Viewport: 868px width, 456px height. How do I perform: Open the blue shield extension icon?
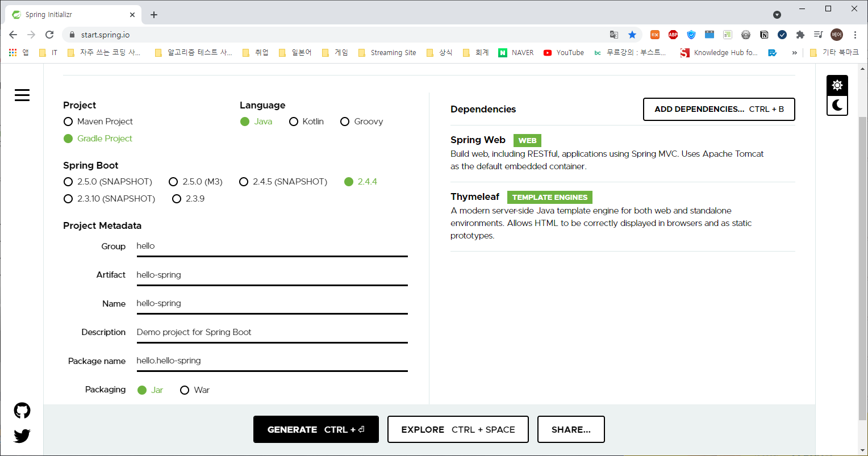coord(691,35)
